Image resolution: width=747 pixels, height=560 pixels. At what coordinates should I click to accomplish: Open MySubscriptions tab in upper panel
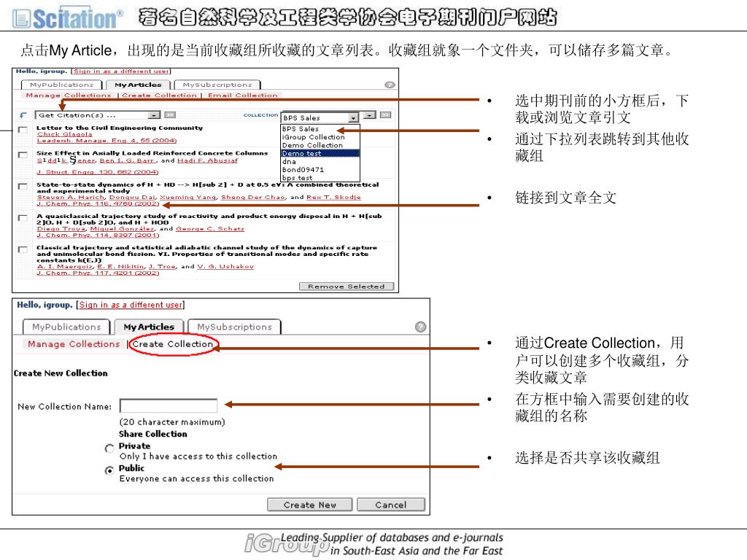click(217, 85)
